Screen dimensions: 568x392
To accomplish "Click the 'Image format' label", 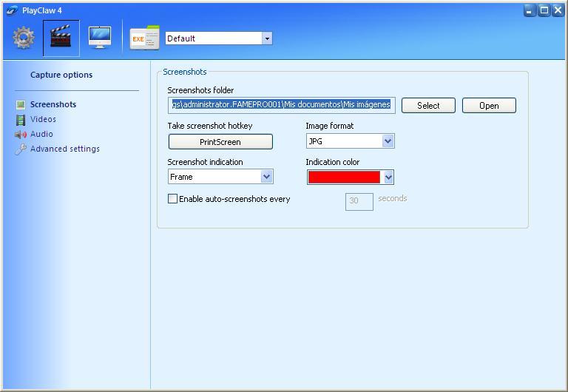I will tap(330, 126).
